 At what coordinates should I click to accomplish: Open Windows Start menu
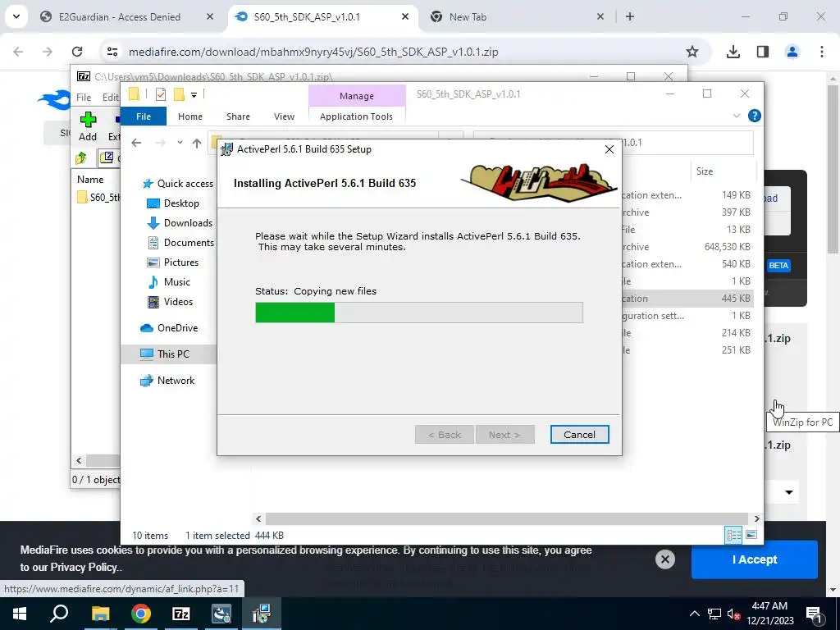[20, 614]
